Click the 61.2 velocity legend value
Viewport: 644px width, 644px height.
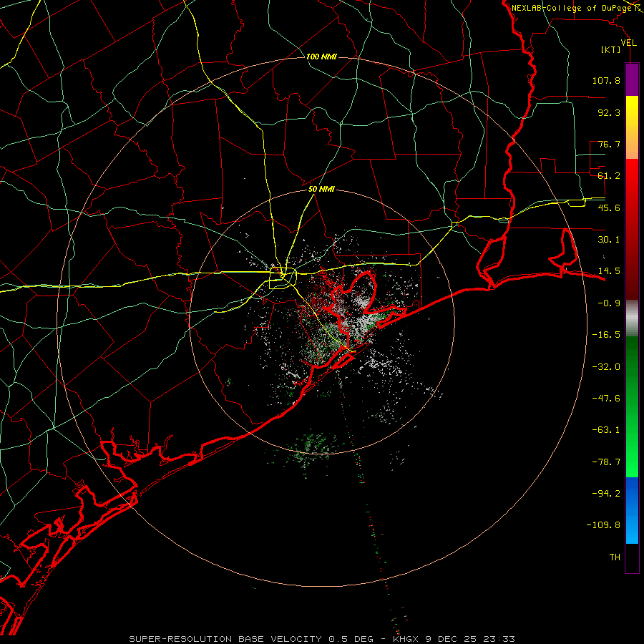coord(609,176)
